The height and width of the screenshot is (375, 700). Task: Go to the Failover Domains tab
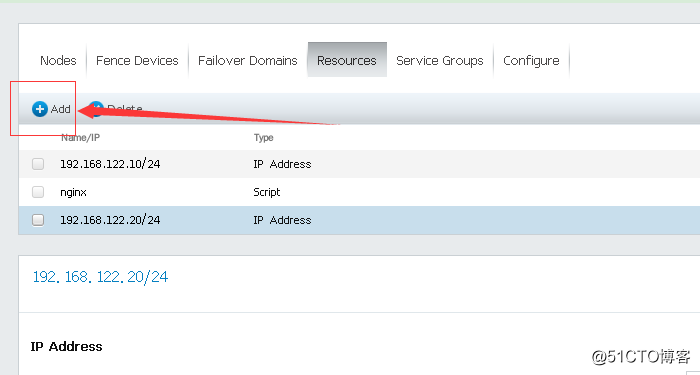(248, 60)
